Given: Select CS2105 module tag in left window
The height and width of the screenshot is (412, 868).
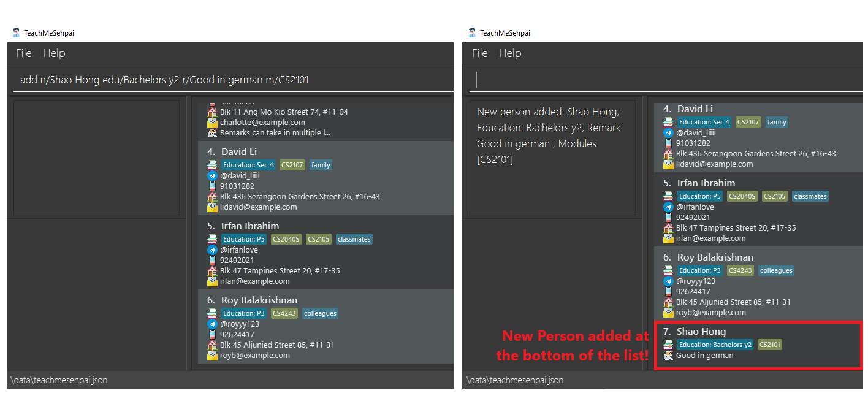Looking at the screenshot, I should click(319, 239).
